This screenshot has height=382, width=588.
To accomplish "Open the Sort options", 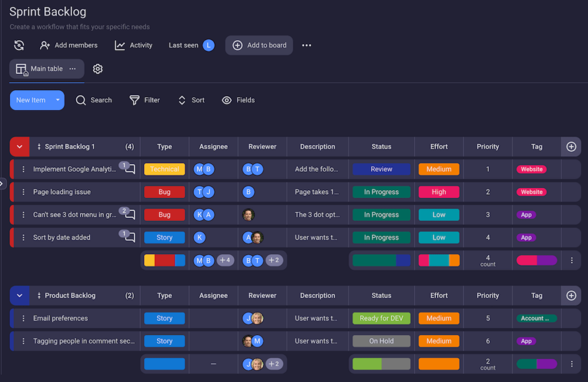I will click(191, 100).
